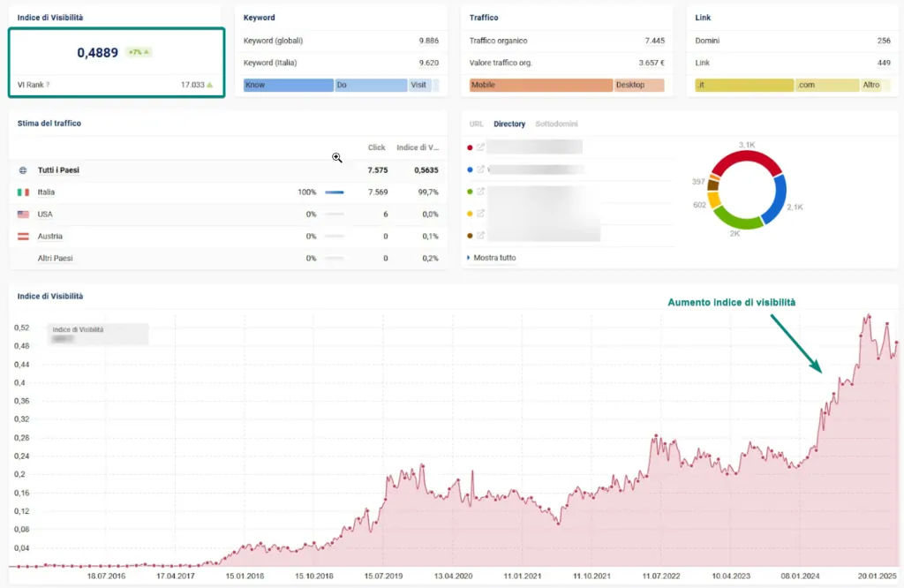The image size is (904, 588).
Task: Click the Traffico panel title
Action: coord(484,18)
